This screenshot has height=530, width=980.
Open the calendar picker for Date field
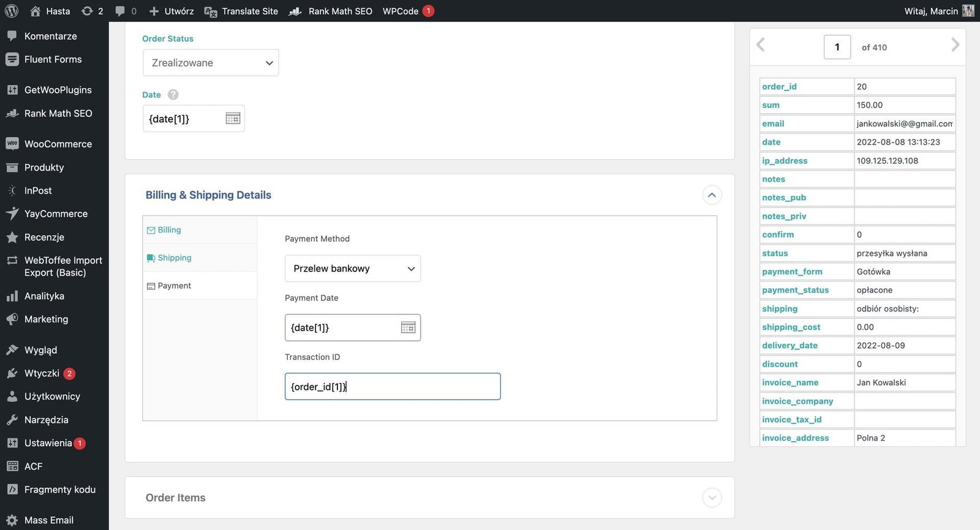point(233,119)
